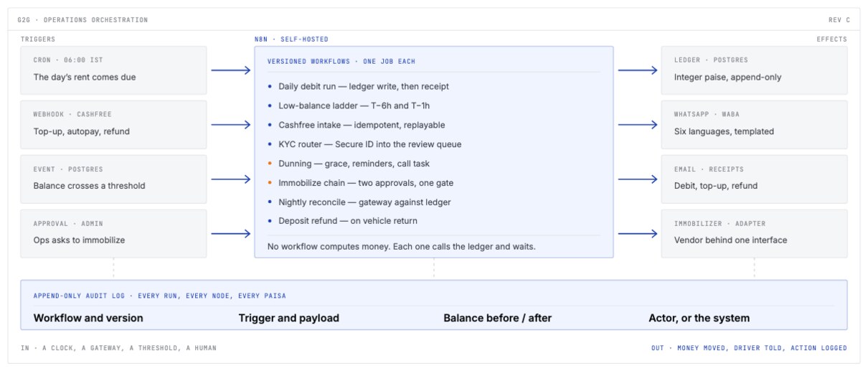Click 'Balance before / after' audit field
868x371 pixels.
click(x=498, y=318)
